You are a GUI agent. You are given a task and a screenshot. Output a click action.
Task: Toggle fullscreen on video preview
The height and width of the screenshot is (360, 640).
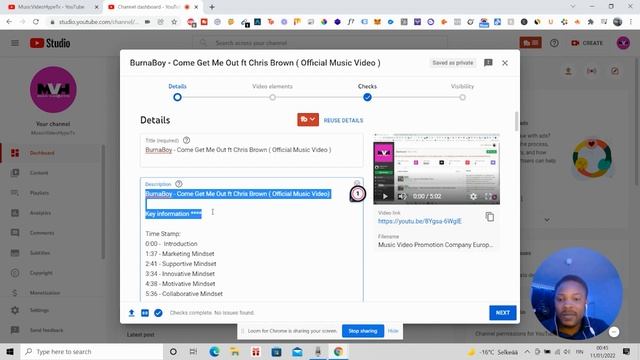click(488, 196)
